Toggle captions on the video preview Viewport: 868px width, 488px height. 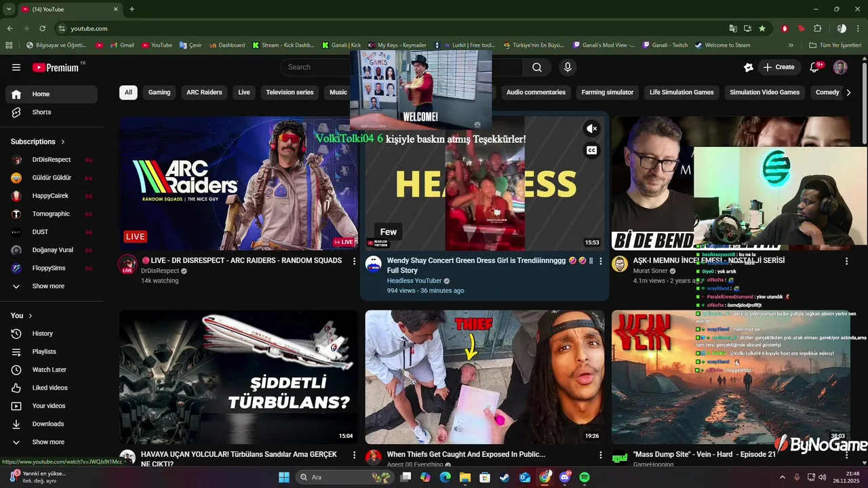point(592,150)
